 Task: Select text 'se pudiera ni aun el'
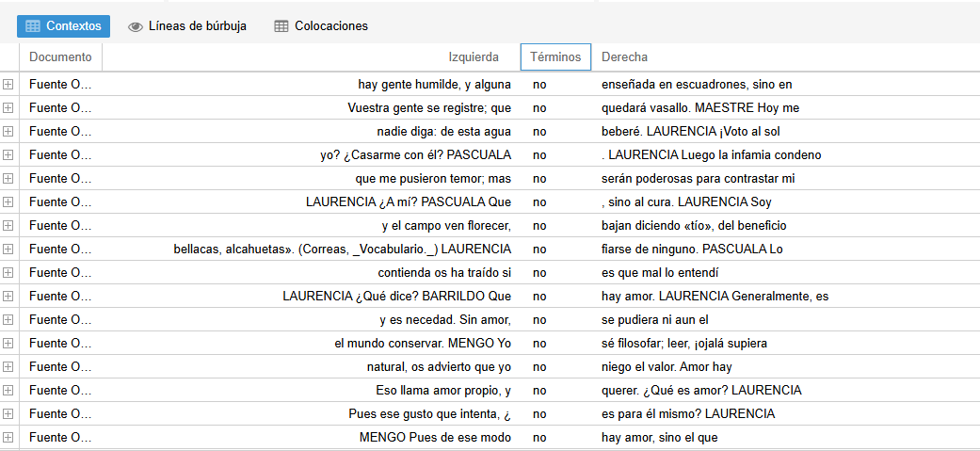pos(655,319)
